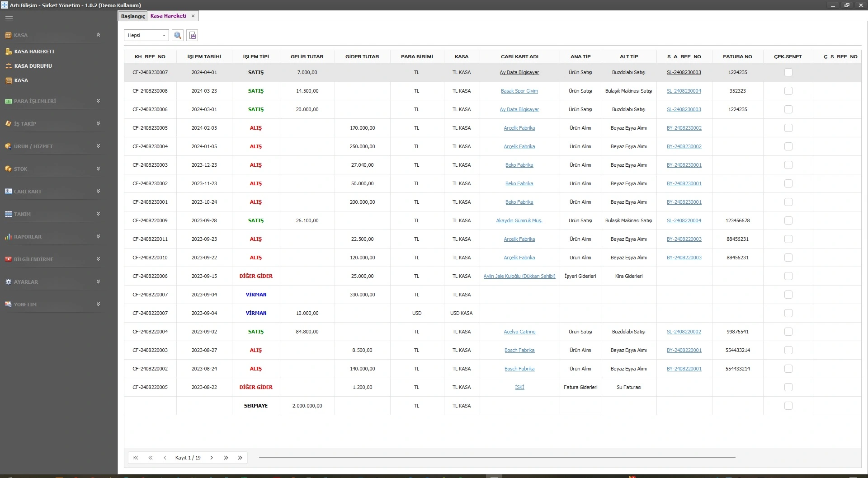The height and width of the screenshot is (478, 868).
Task: Click the KASA HAREKETİ sidebar icon
Action: point(9,52)
